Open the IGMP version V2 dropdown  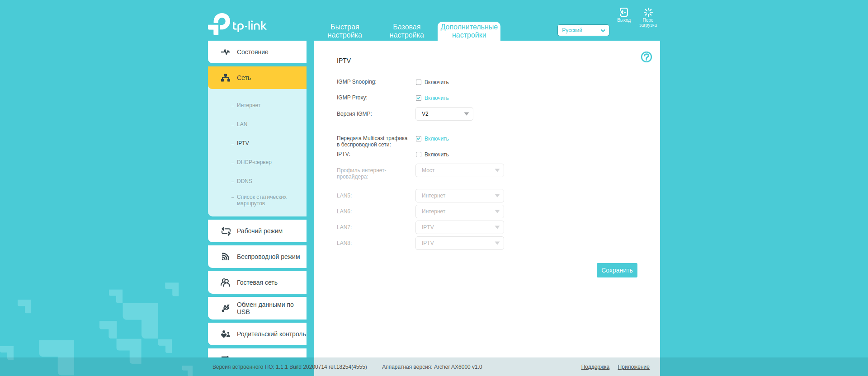coord(444,114)
